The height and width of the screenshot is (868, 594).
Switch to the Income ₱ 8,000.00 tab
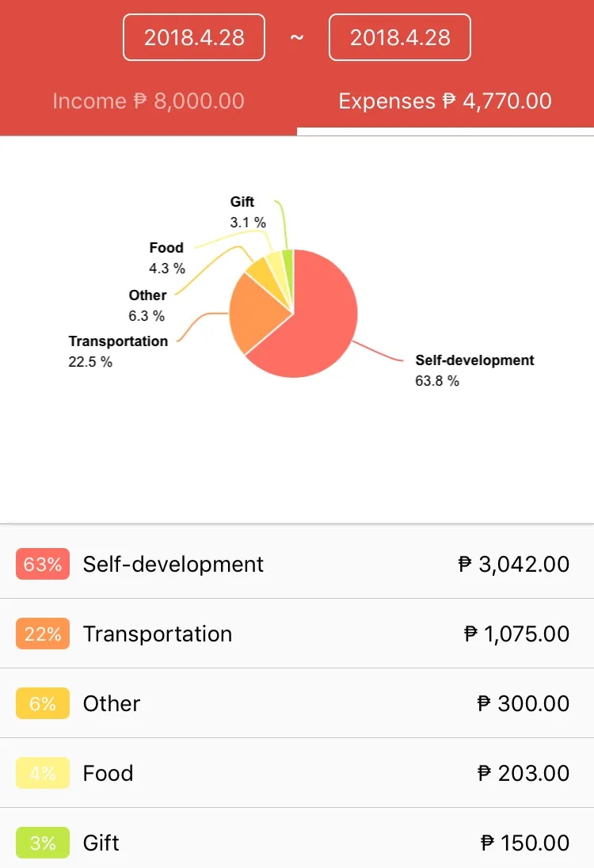click(x=148, y=101)
